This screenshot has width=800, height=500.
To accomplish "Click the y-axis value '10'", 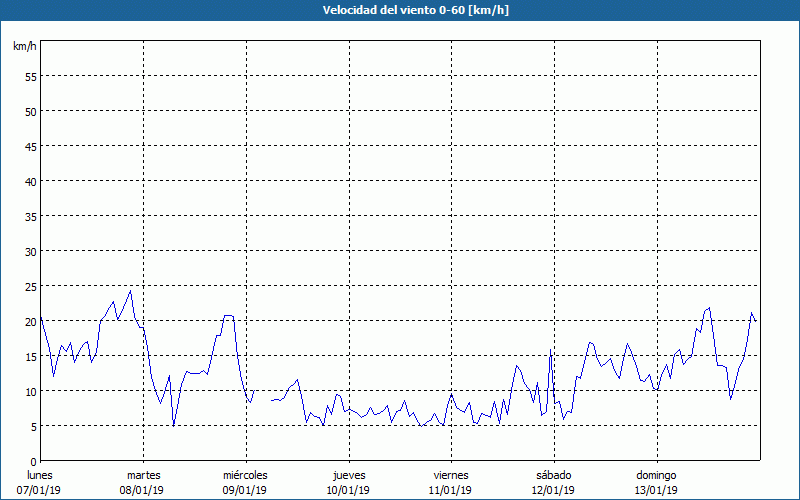I will [x=31, y=392].
